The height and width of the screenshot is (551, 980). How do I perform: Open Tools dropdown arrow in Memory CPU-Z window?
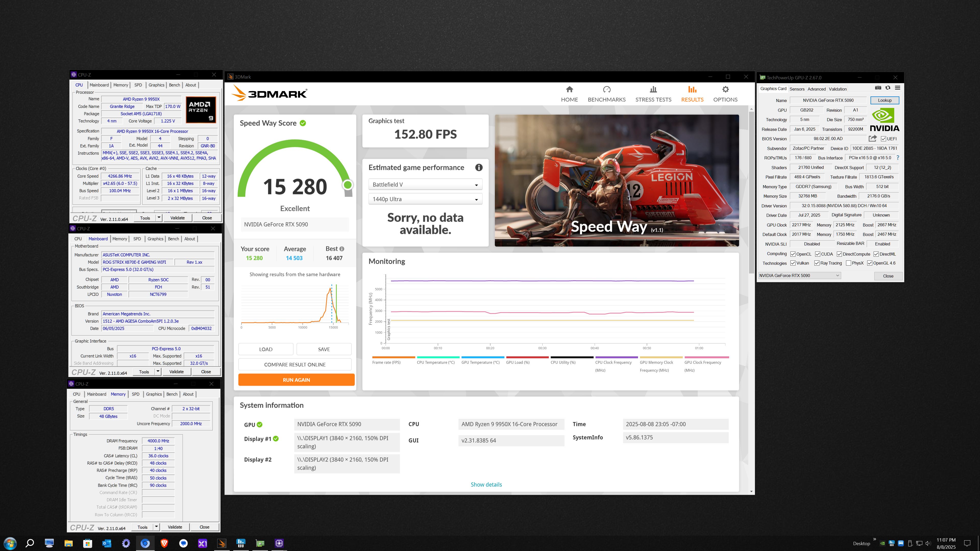coord(156,527)
